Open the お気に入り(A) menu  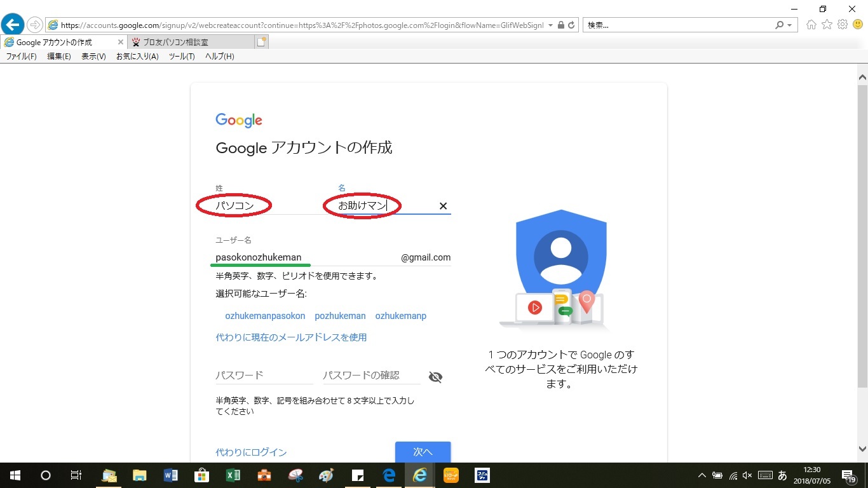(x=137, y=57)
